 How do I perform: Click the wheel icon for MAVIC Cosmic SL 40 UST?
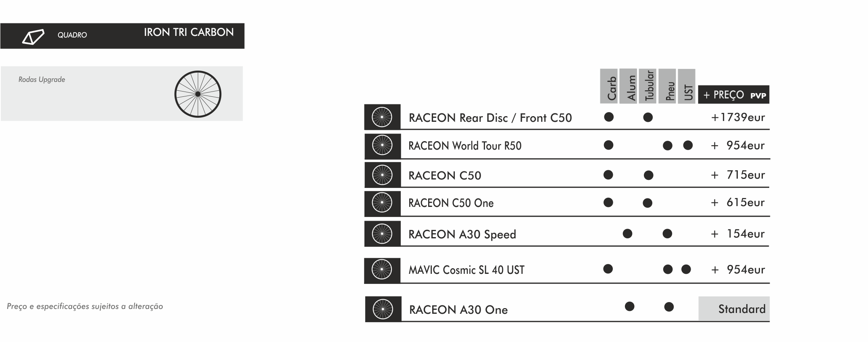[382, 269]
